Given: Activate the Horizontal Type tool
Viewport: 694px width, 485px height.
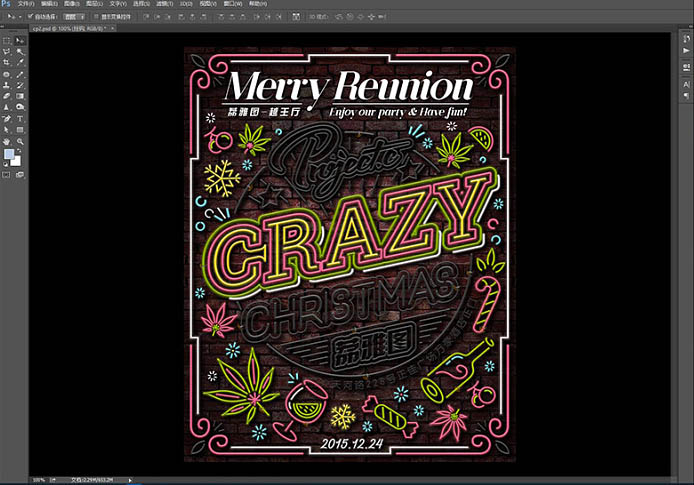Looking at the screenshot, I should 20,118.
